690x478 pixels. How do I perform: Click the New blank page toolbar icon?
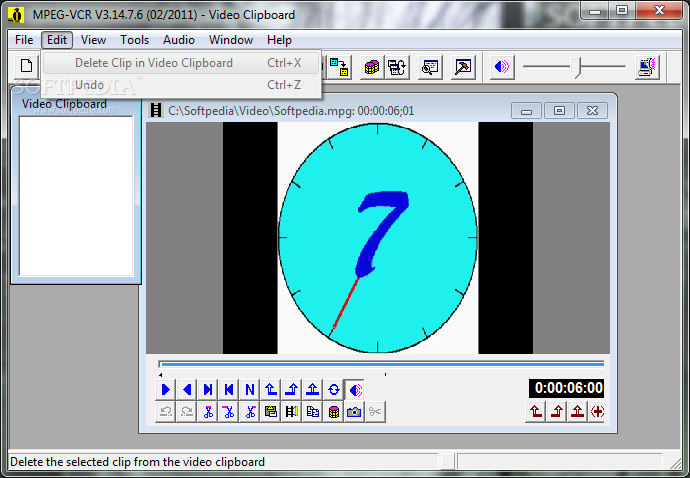[26, 66]
